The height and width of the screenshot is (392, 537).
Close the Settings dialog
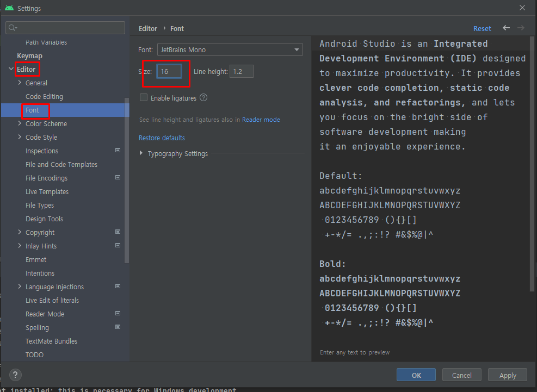tap(522, 8)
